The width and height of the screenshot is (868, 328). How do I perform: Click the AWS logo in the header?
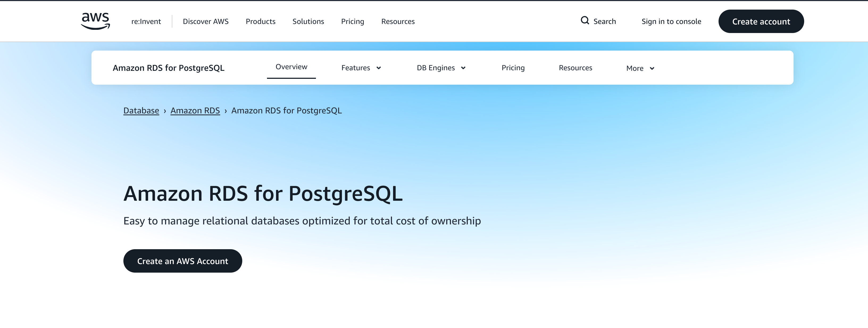(x=95, y=21)
